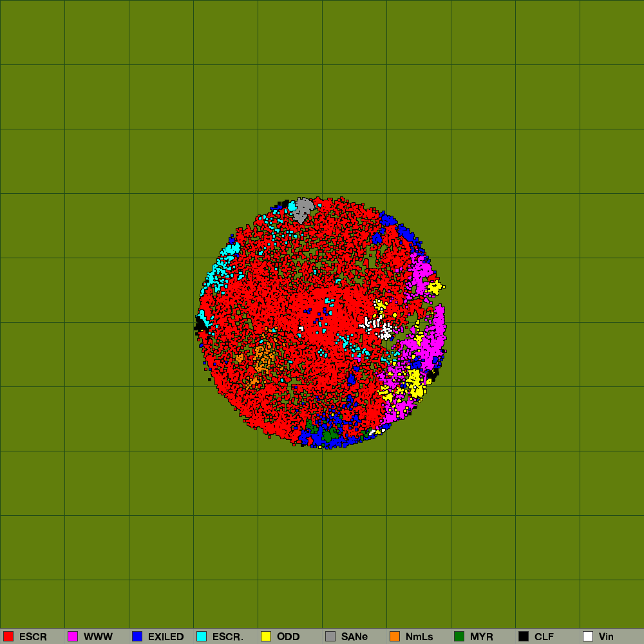This screenshot has height=644, width=644.
Task: Click the NmLs legend text
Action: pos(419,637)
